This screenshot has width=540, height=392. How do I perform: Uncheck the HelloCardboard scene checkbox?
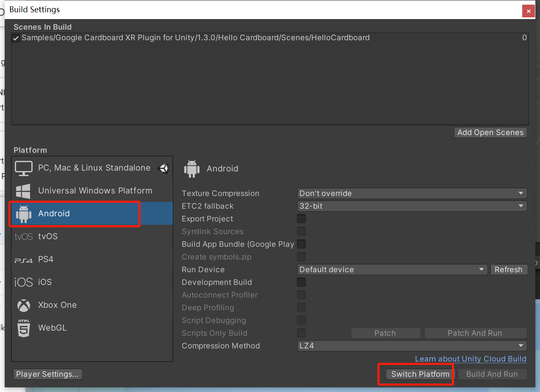click(16, 38)
